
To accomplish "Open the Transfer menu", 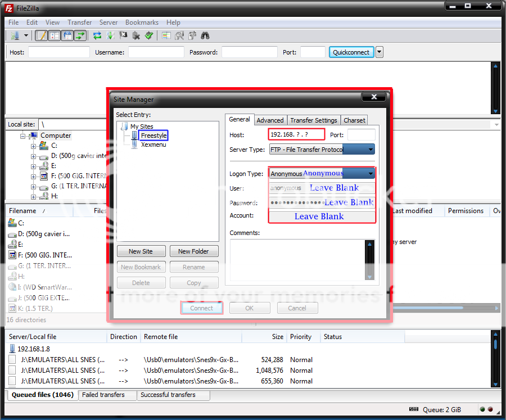I will coord(80,22).
